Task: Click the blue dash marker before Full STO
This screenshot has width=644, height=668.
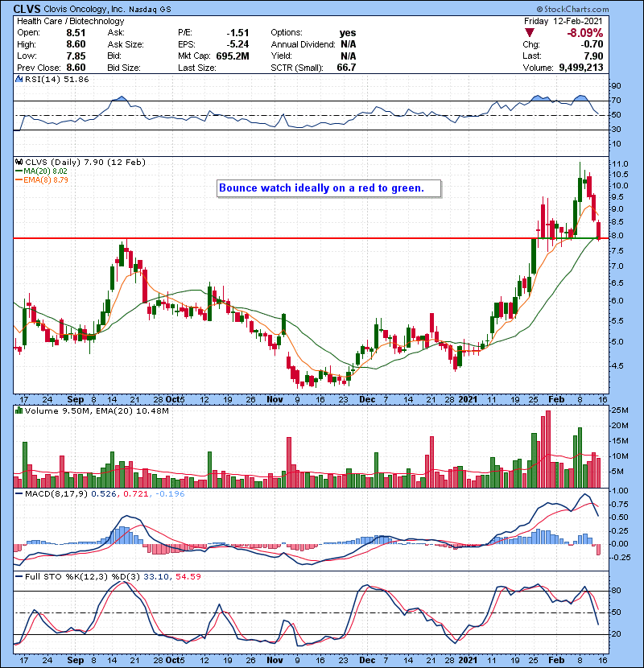Action: [x=19, y=576]
